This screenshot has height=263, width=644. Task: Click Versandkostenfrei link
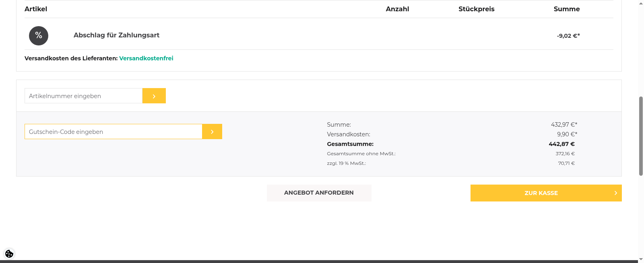(x=146, y=58)
